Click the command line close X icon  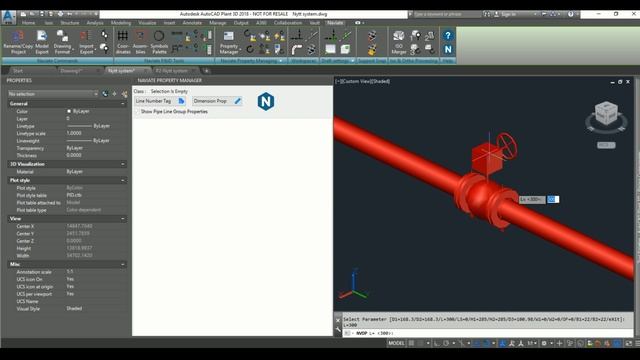(x=338, y=320)
